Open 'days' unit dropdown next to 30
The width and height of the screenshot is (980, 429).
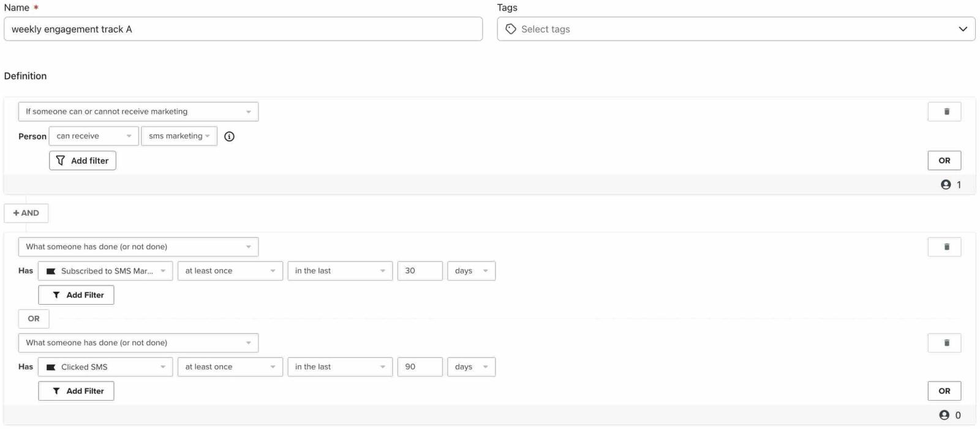[x=471, y=270]
